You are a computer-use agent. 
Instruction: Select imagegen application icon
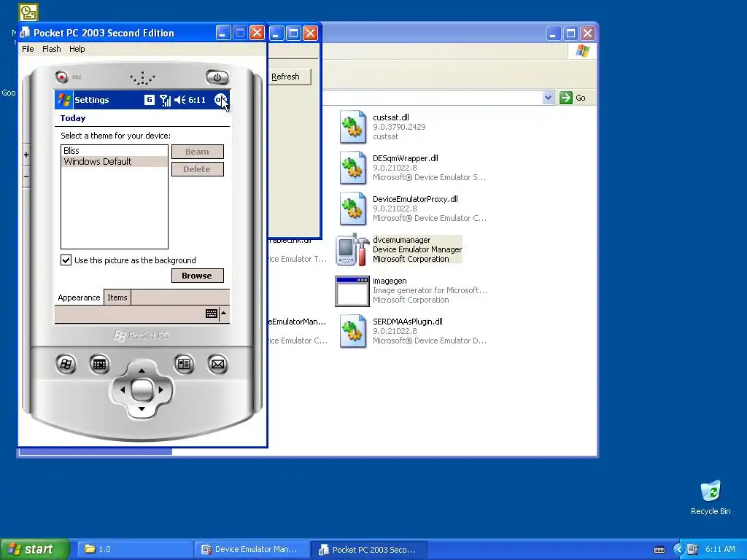(x=352, y=291)
